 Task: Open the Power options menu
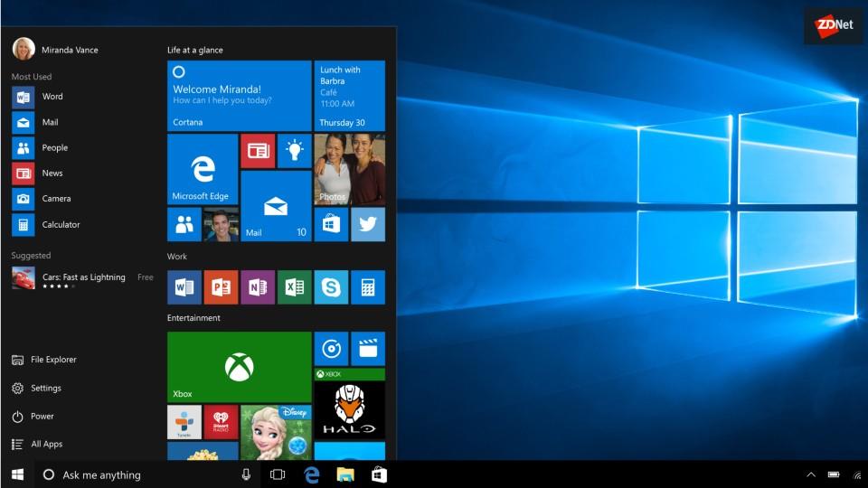pyautogui.click(x=42, y=417)
